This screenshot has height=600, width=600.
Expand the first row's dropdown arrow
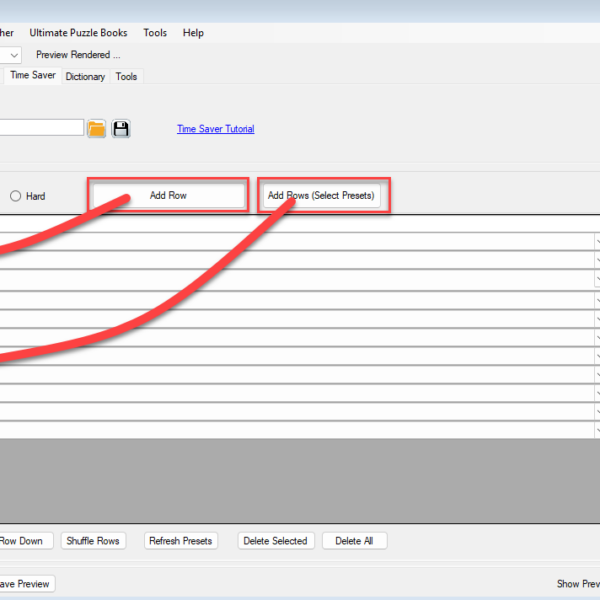(x=597, y=241)
